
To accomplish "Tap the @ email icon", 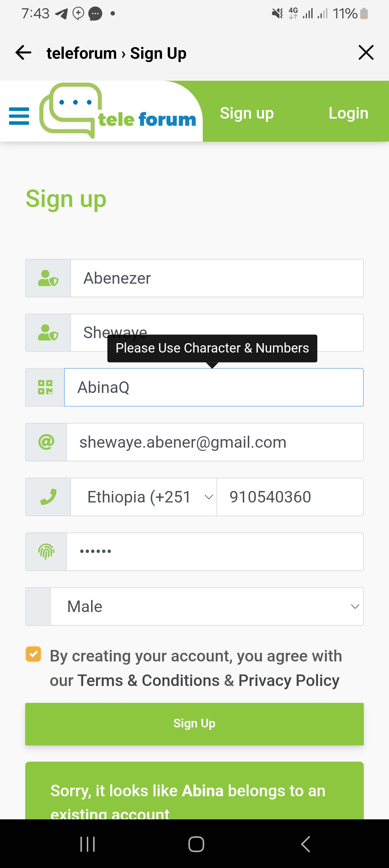I will (x=46, y=442).
